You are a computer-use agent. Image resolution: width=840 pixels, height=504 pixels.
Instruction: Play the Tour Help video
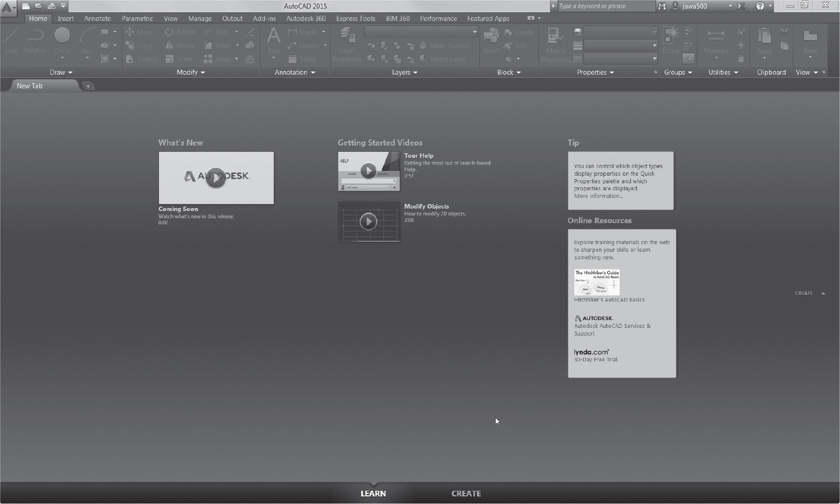tap(369, 171)
